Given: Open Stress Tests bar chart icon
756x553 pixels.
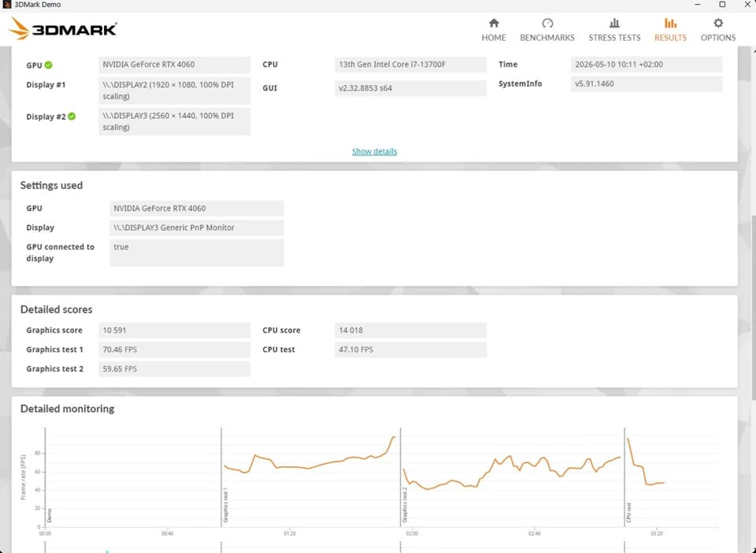Looking at the screenshot, I should click(x=614, y=23).
